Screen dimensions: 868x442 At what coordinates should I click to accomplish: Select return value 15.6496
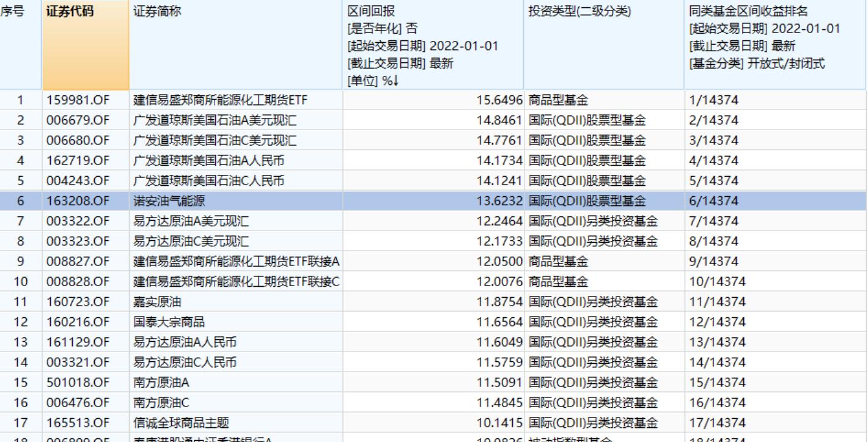pyautogui.click(x=499, y=100)
